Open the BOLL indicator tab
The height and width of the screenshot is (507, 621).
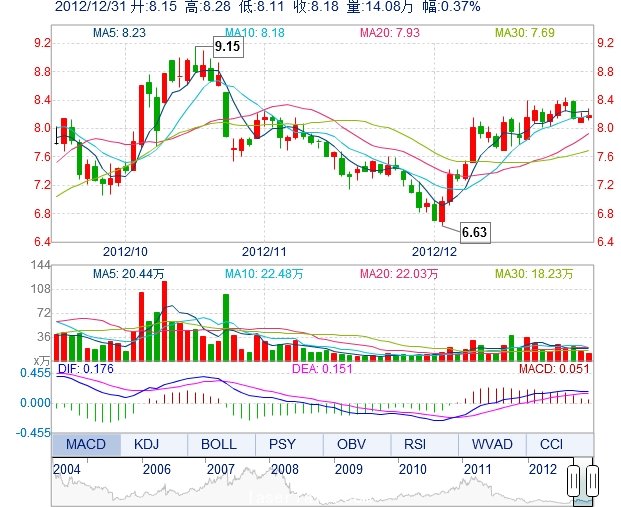(219, 444)
